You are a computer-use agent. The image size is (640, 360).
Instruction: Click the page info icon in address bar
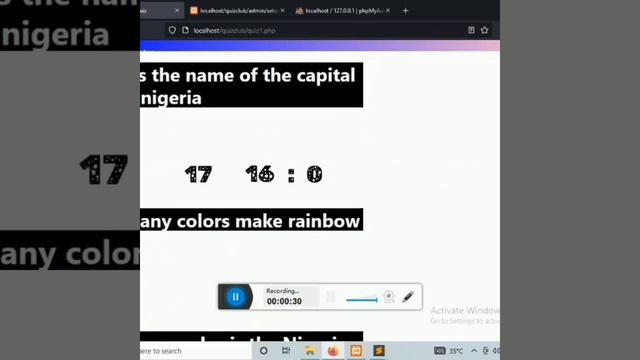(185, 30)
